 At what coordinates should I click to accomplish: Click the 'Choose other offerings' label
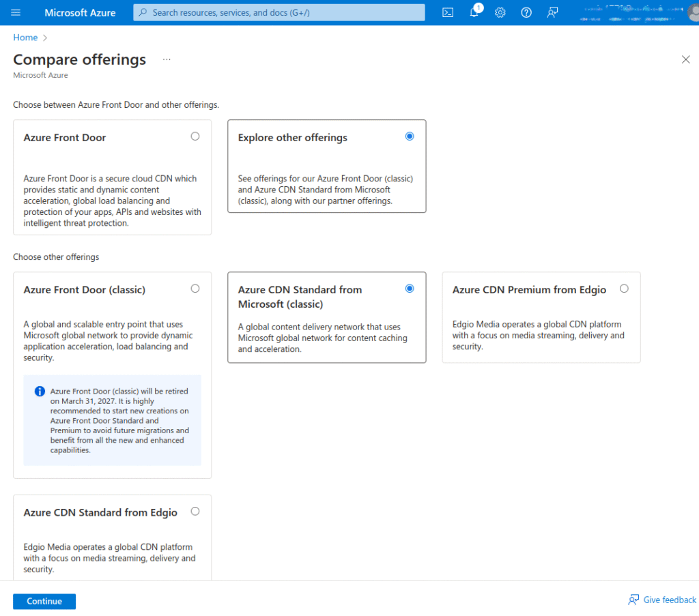click(x=56, y=257)
